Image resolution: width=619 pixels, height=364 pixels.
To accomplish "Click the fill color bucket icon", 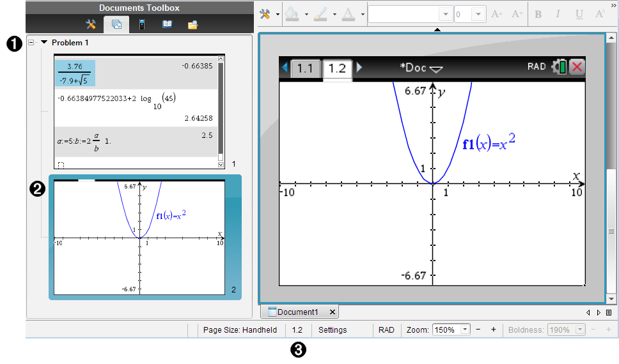I will tap(292, 15).
